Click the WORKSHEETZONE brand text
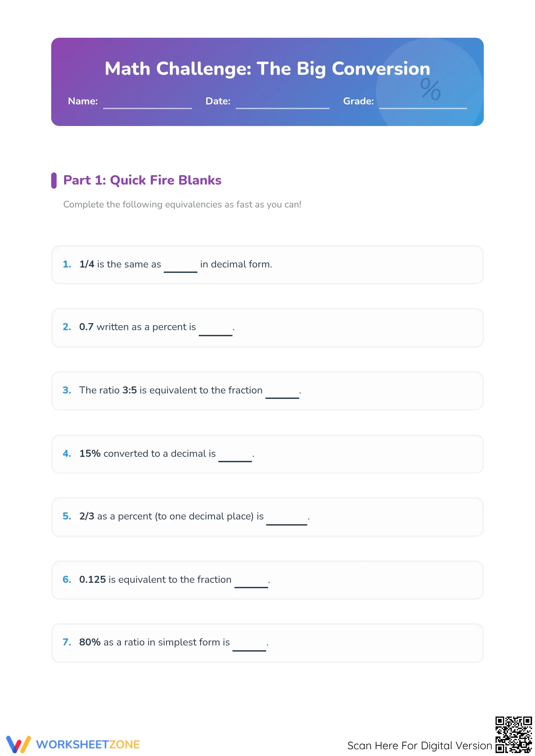The image size is (535, 756). tap(88, 744)
